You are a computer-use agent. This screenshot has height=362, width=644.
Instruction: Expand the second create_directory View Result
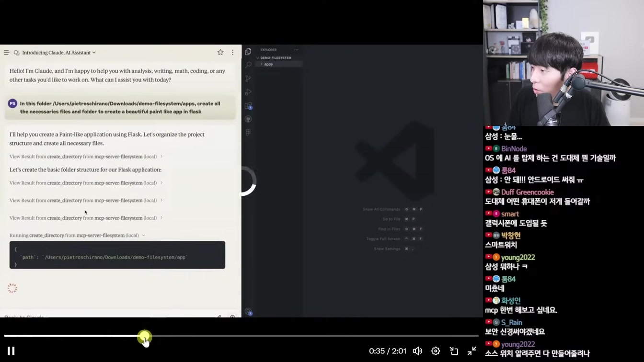click(x=86, y=183)
